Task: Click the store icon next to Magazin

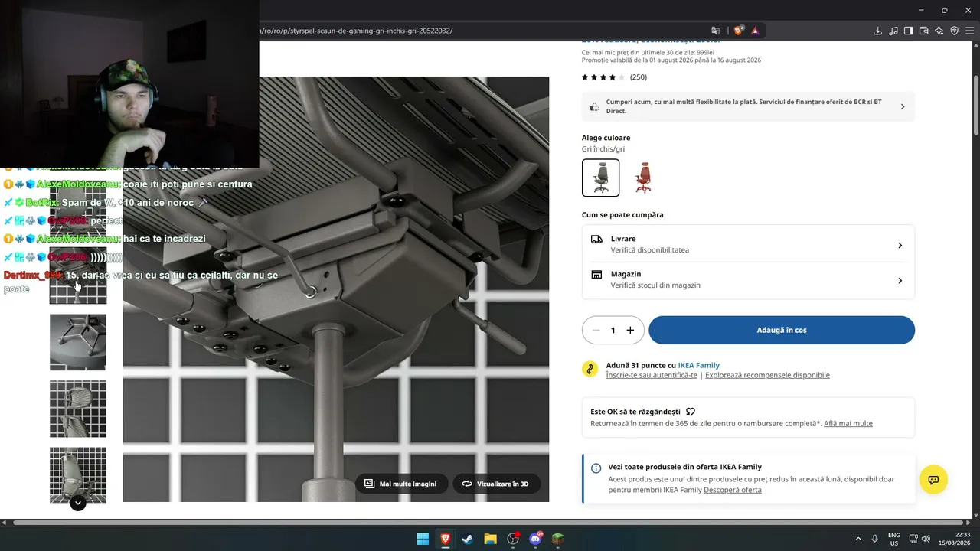Action: click(x=596, y=274)
